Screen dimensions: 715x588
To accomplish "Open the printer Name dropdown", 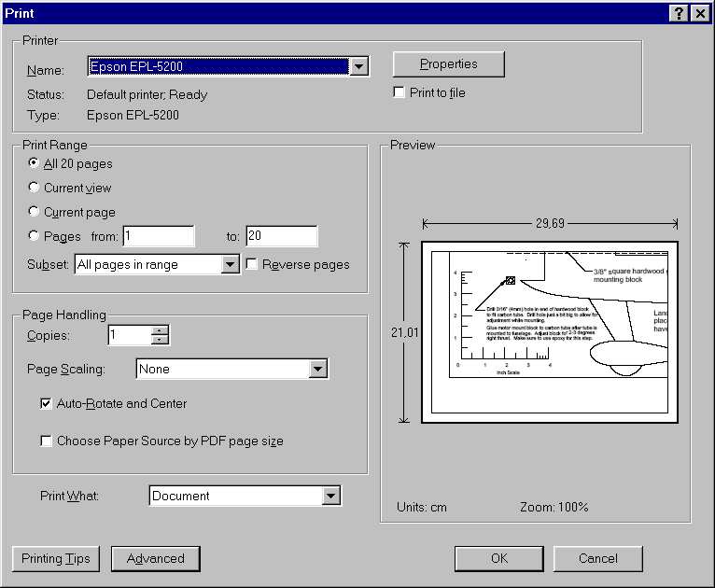I will point(359,66).
